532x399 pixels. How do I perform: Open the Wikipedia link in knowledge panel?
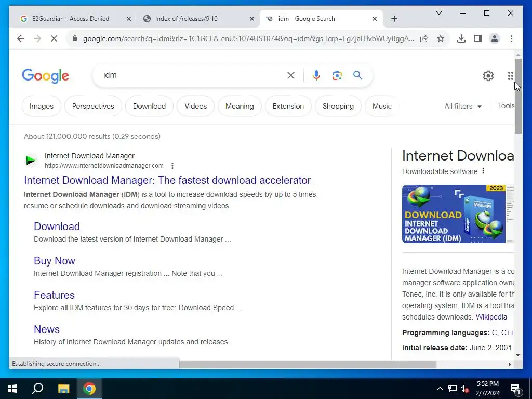click(x=491, y=317)
